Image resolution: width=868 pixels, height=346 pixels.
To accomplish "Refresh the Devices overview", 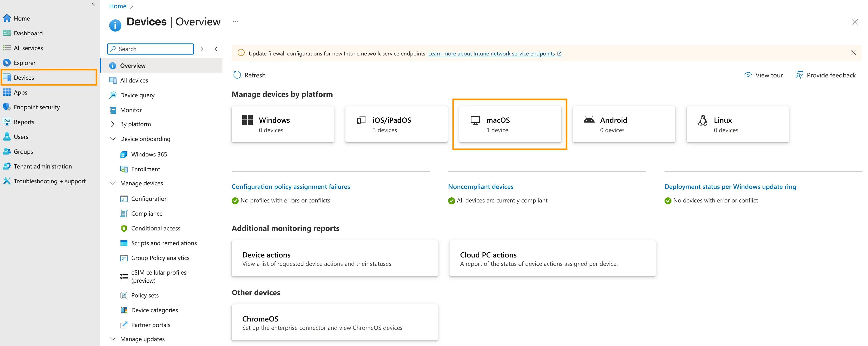I will pyautogui.click(x=249, y=75).
